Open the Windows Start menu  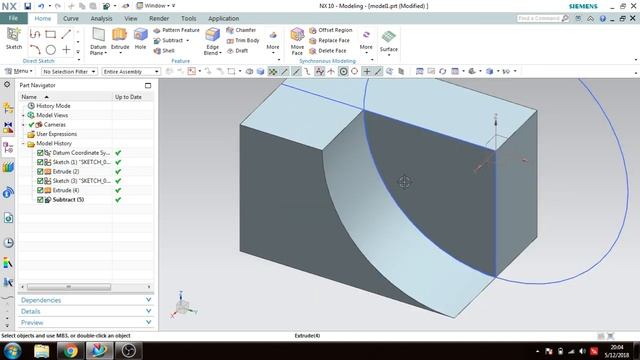coord(13,351)
